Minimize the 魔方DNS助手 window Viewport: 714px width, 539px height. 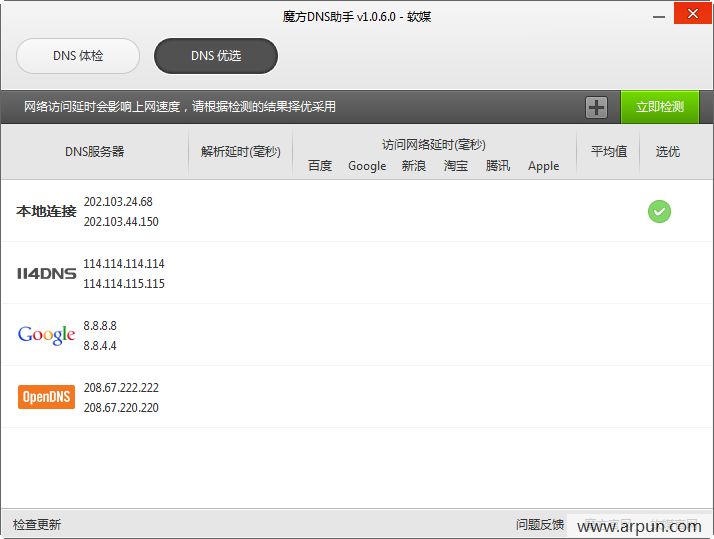click(x=658, y=14)
